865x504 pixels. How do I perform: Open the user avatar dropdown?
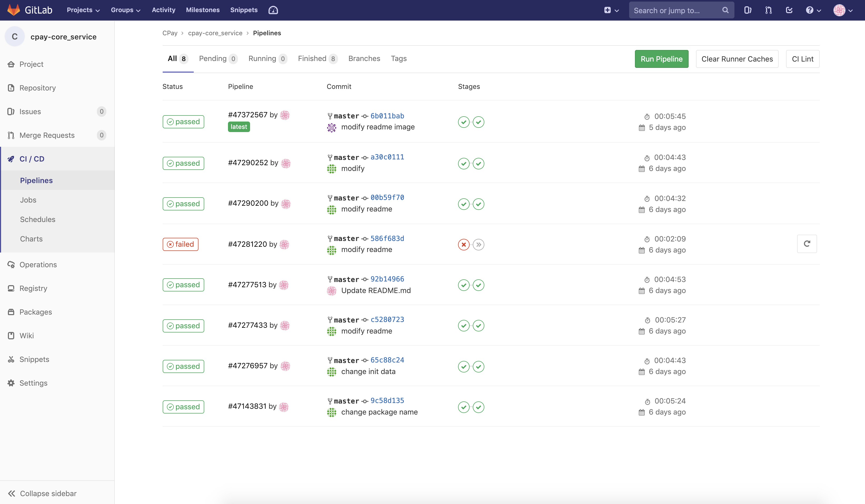(x=843, y=10)
